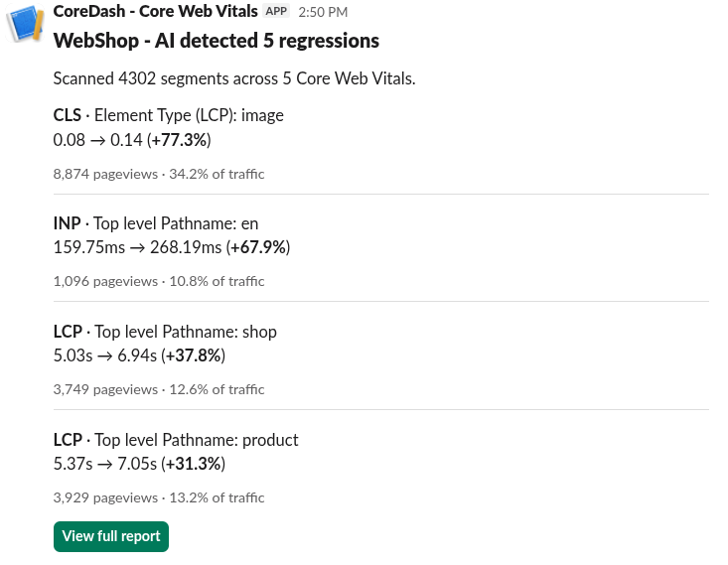
Task: Click the divider below the CLS section
Action: tap(380, 195)
